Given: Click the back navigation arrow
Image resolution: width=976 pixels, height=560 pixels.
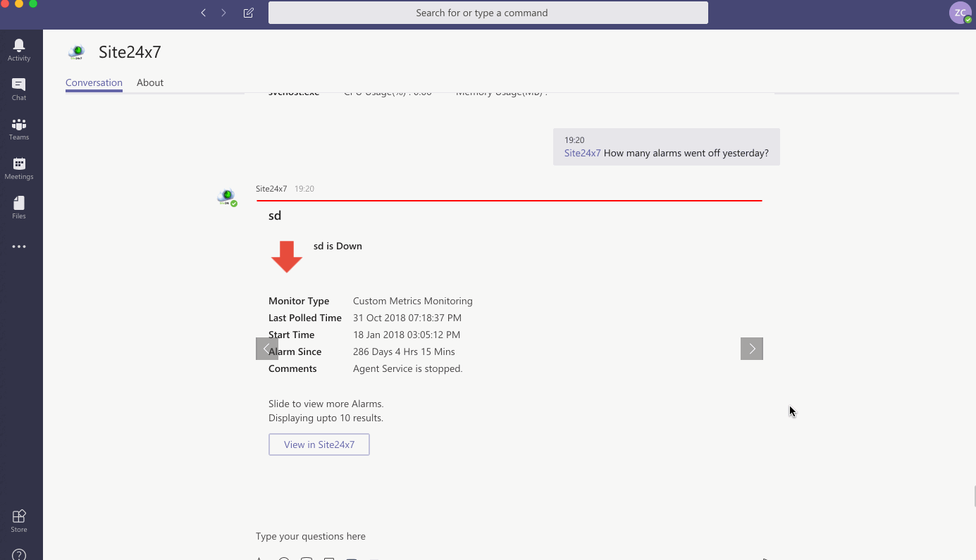Looking at the screenshot, I should click(203, 13).
